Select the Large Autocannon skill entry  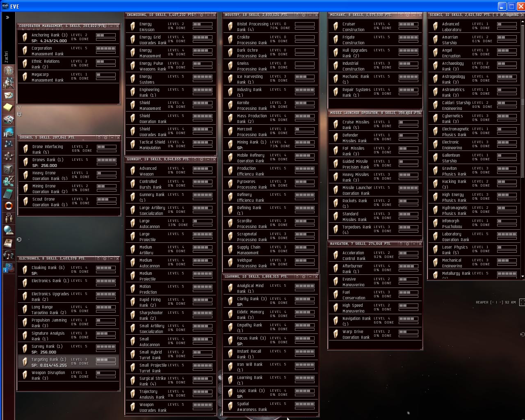tap(170, 224)
